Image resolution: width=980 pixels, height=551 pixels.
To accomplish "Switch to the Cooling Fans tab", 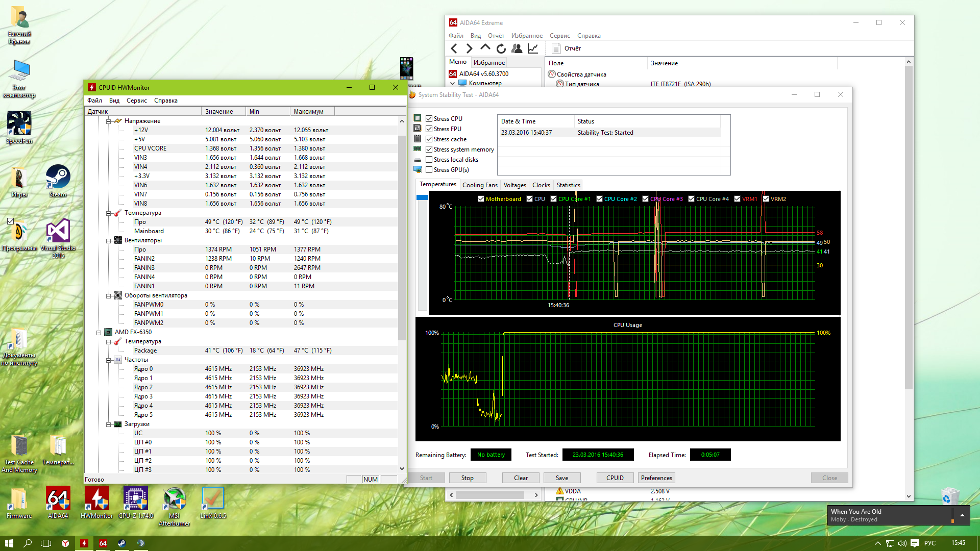I will [x=479, y=185].
